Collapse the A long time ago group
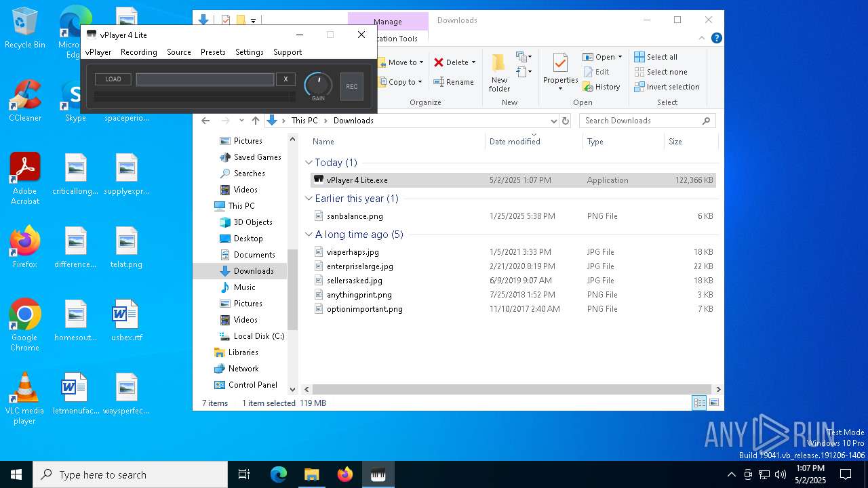 point(309,235)
